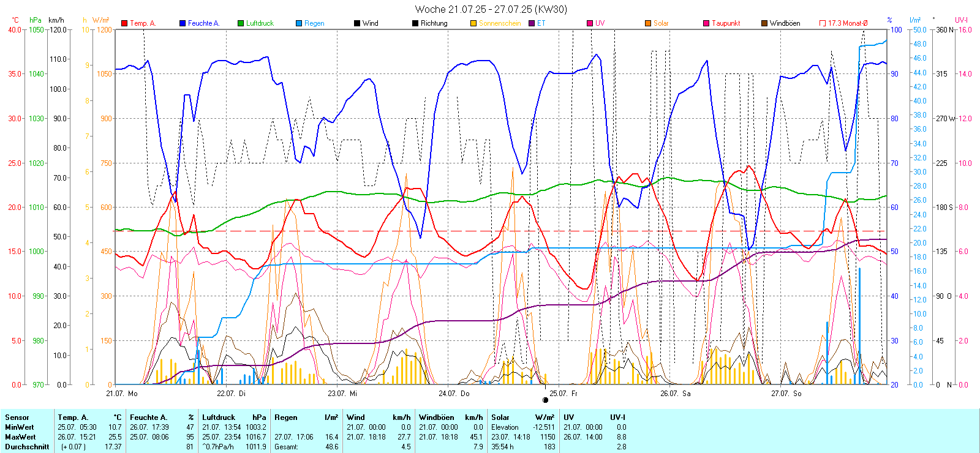This screenshot has height=453, width=980.
Task: Click the purple ET legend square
Action: coord(532,23)
